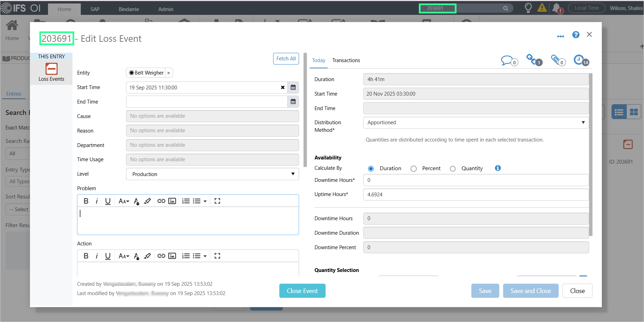The image size is (644, 322).
Task: Open the comments bubble icon
Action: click(x=507, y=60)
